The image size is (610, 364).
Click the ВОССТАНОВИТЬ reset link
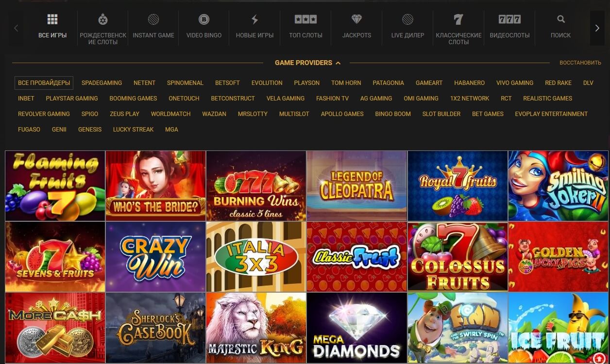click(x=580, y=63)
